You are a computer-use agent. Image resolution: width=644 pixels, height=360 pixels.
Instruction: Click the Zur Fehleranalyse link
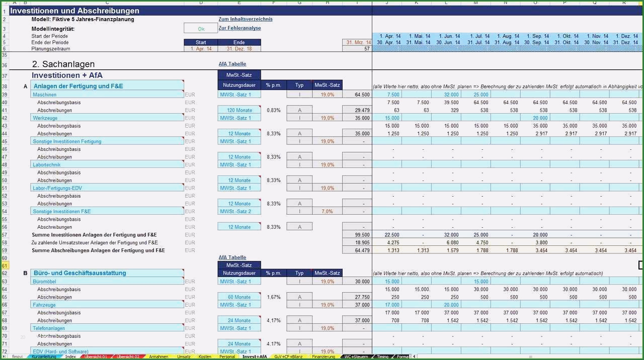pos(239,28)
